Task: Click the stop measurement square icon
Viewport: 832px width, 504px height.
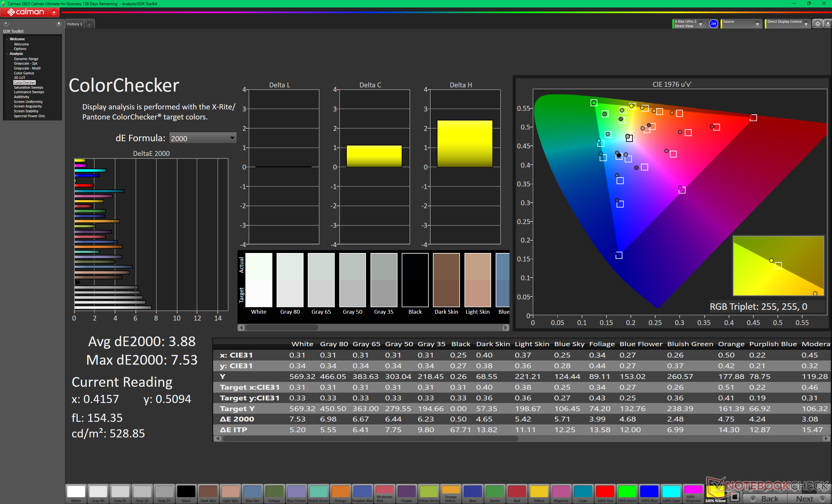Action: click(x=734, y=497)
